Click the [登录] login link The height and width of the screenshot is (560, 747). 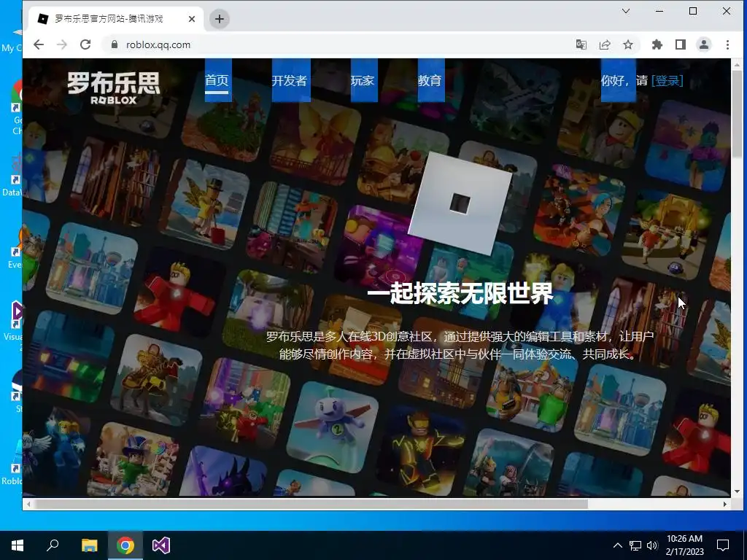pyautogui.click(x=667, y=80)
